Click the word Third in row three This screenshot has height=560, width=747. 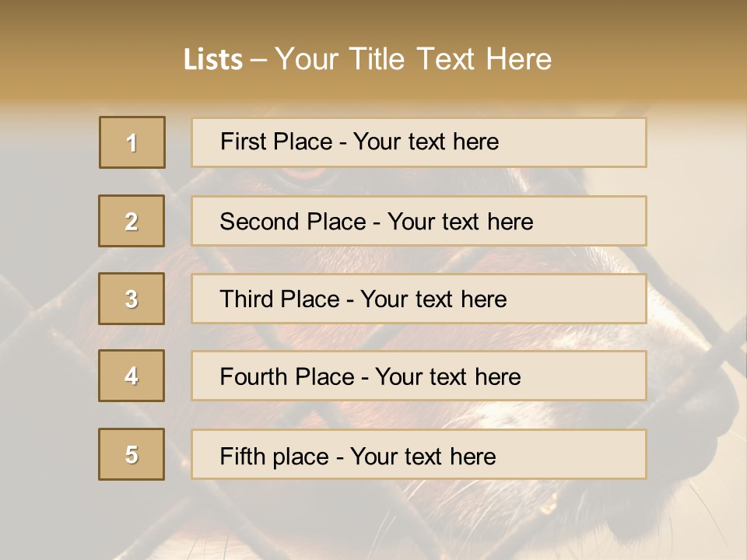click(247, 299)
